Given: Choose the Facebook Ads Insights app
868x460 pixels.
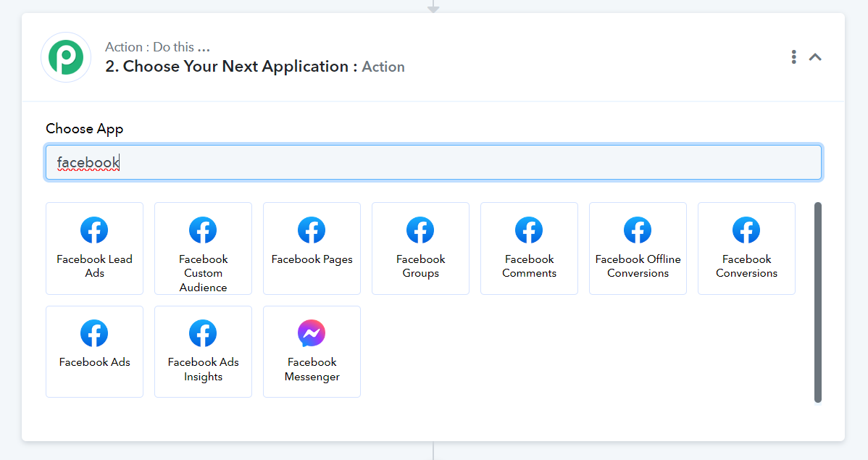Looking at the screenshot, I should pyautogui.click(x=203, y=351).
